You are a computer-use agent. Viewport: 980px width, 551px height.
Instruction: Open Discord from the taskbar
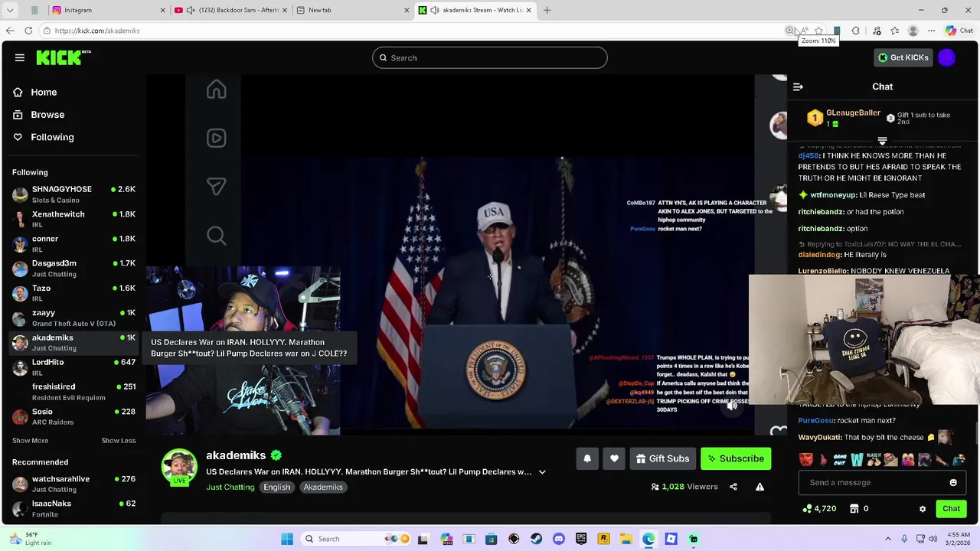coord(558,539)
